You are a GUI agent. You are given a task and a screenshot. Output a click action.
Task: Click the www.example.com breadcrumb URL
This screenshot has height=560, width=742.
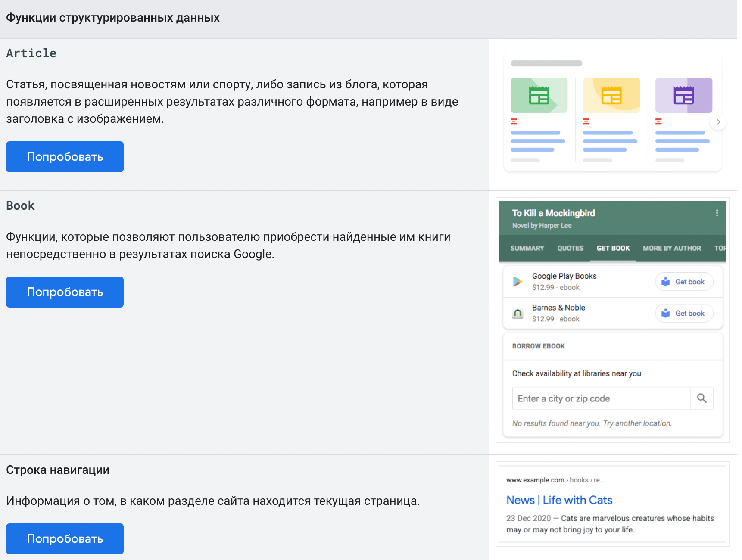coord(535,480)
